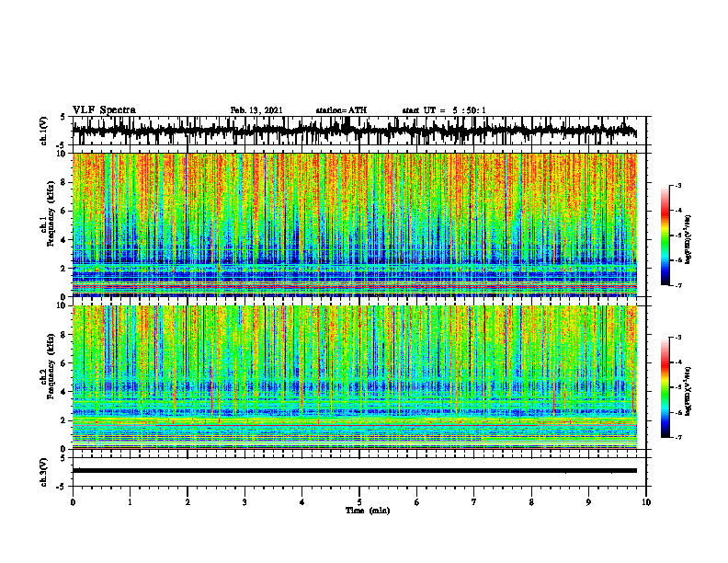Click the "VLF Spectra" title text
Image resolution: width=728 pixels, height=563 pixels.
pos(104,110)
